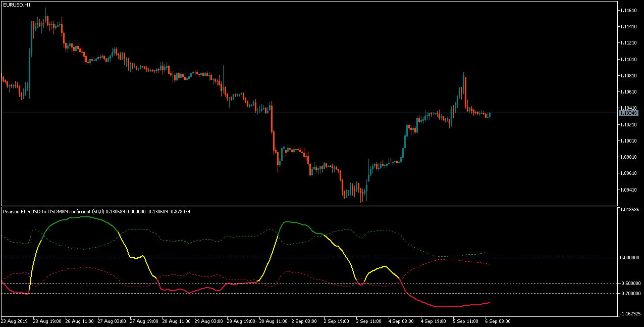Click price scale value 1.10210
The width and height of the screenshot is (644, 327).
click(629, 124)
